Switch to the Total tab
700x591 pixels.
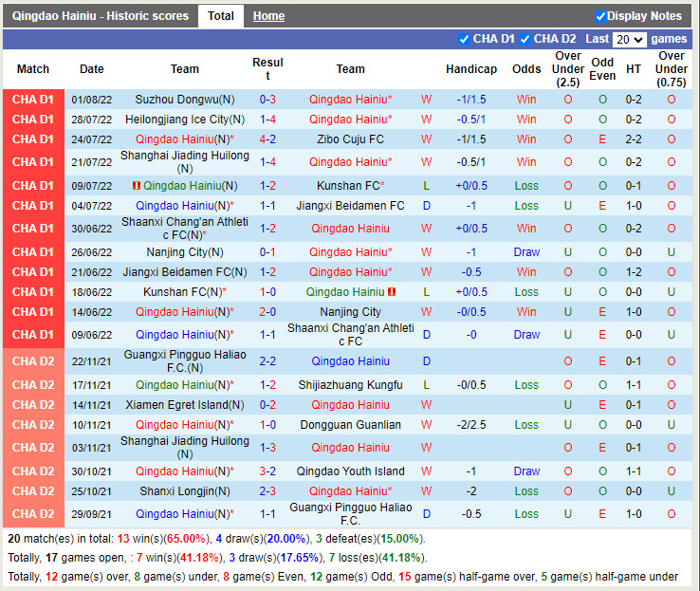pos(221,16)
